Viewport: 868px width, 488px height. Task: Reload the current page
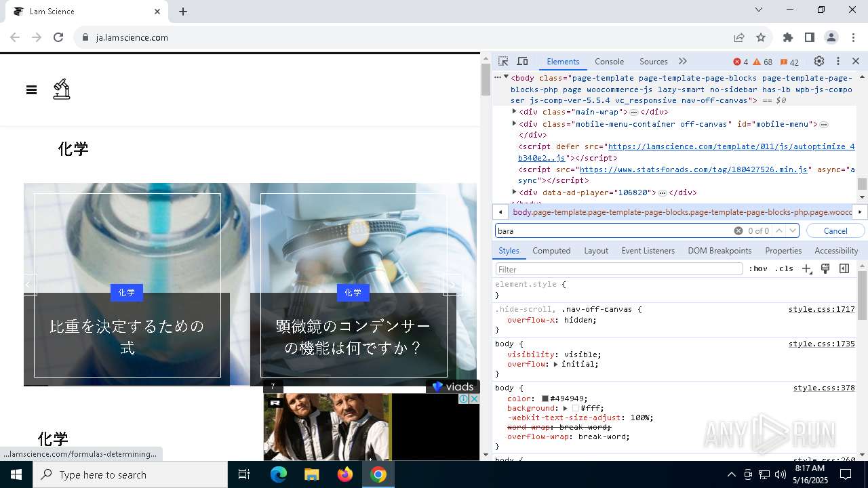(x=58, y=37)
